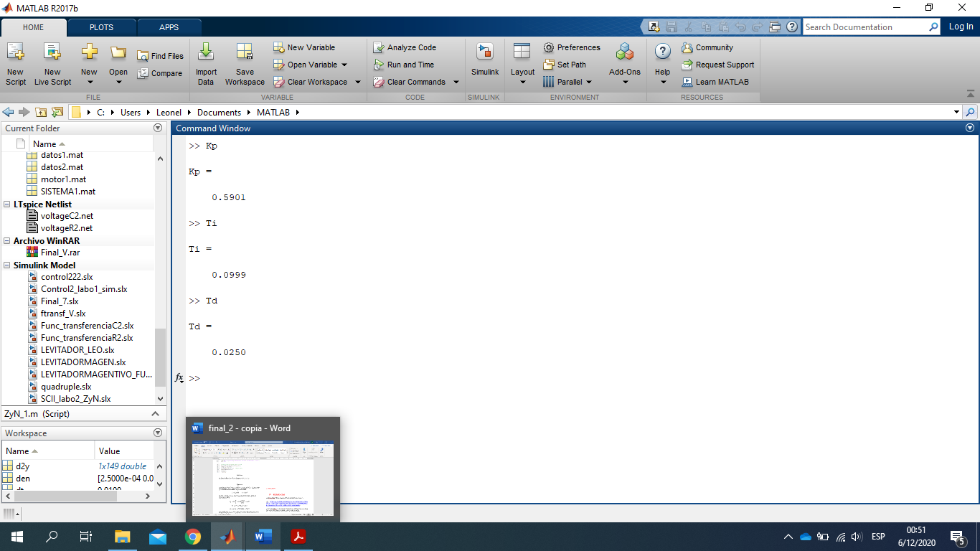Open quick access Help icon
This screenshot has height=551, width=980.
pos(792,27)
